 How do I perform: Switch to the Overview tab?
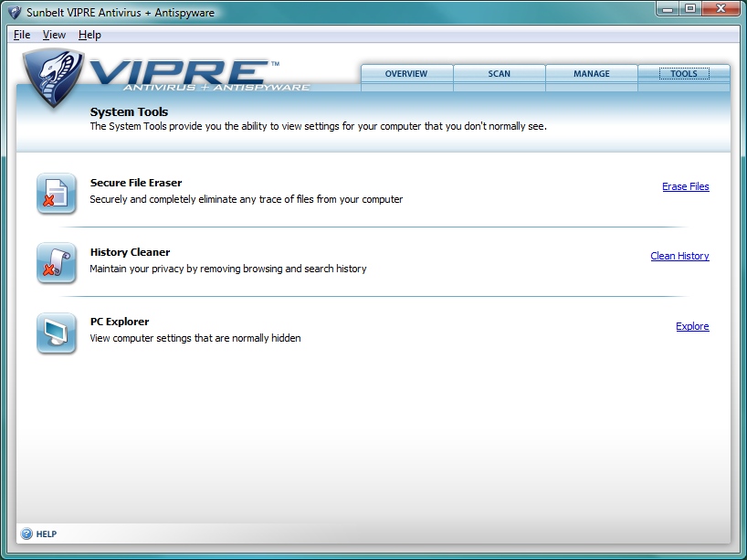pos(406,74)
